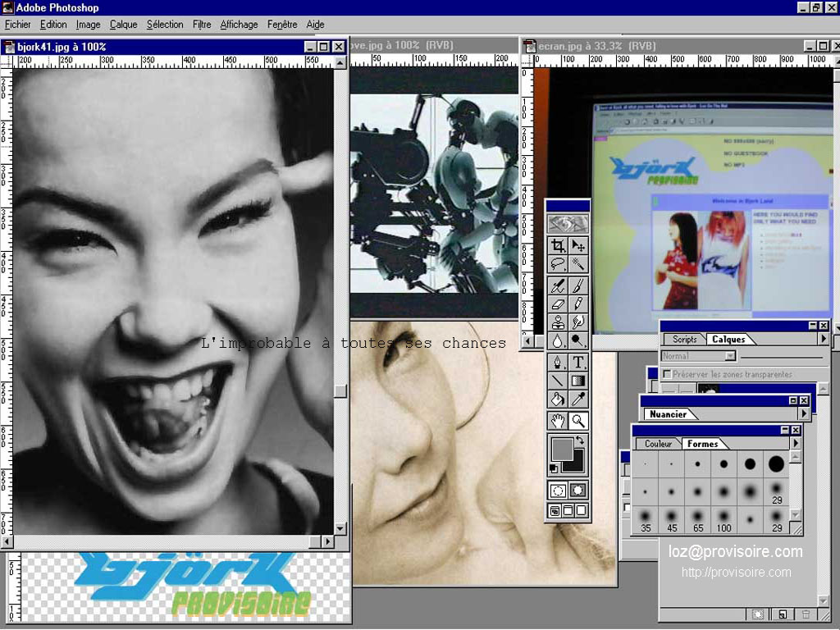Click the Calques opacity slider line
840x630 pixels.
coord(782,357)
